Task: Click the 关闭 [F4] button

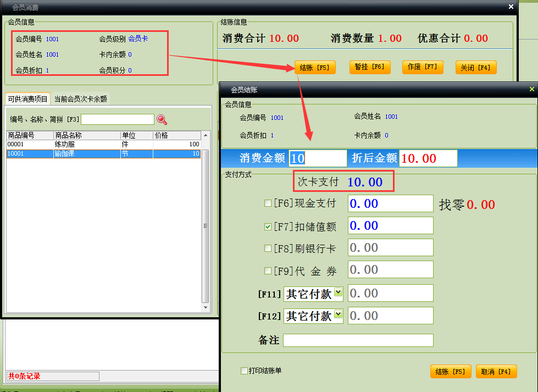Action: point(475,67)
